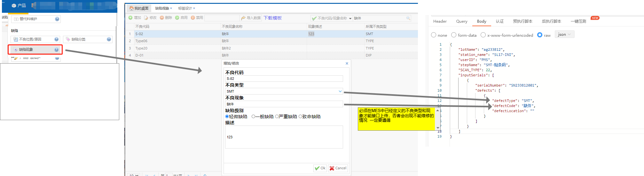This screenshot has height=176, width=644.
Task: Click the 不良代码 input field
Action: coord(284,79)
